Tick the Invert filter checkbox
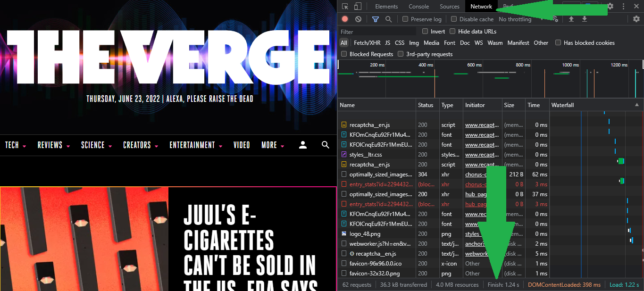This screenshot has width=644, height=291. click(425, 32)
